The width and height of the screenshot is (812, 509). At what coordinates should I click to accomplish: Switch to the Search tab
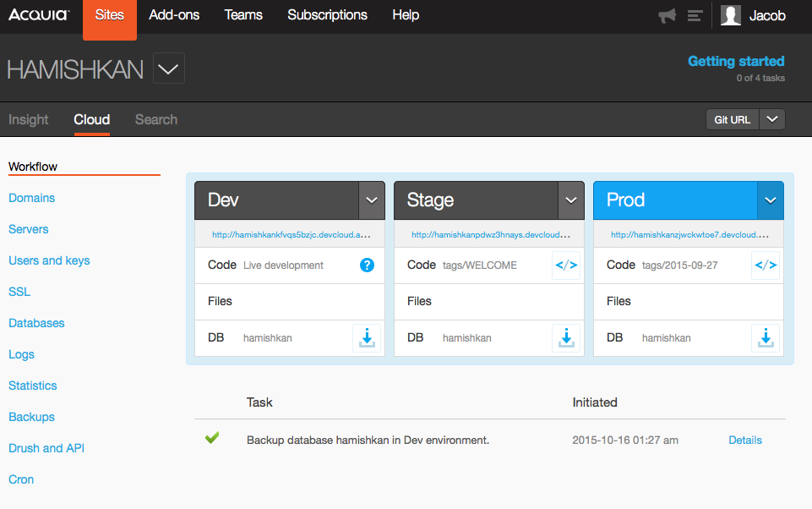point(155,120)
